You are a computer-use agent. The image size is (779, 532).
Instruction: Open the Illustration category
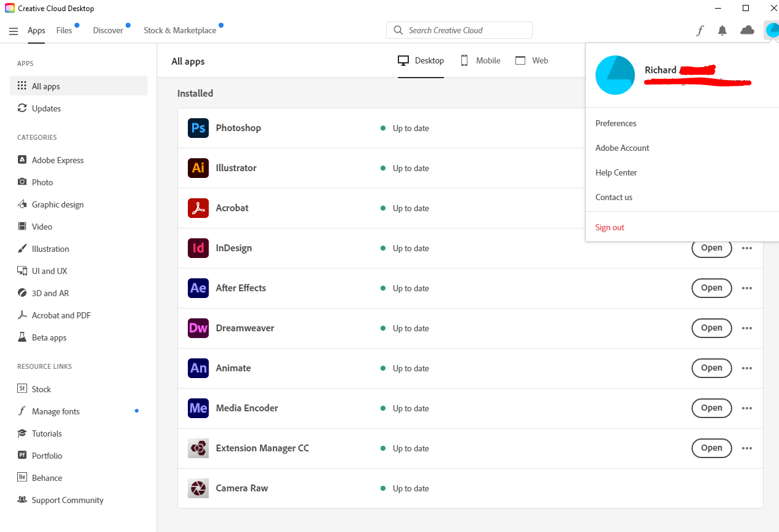coord(79,249)
